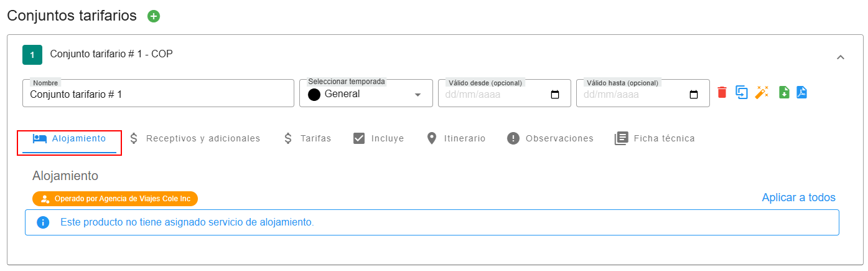The image size is (868, 271).
Task: Delete tariff set with red trash icon
Action: tap(722, 92)
